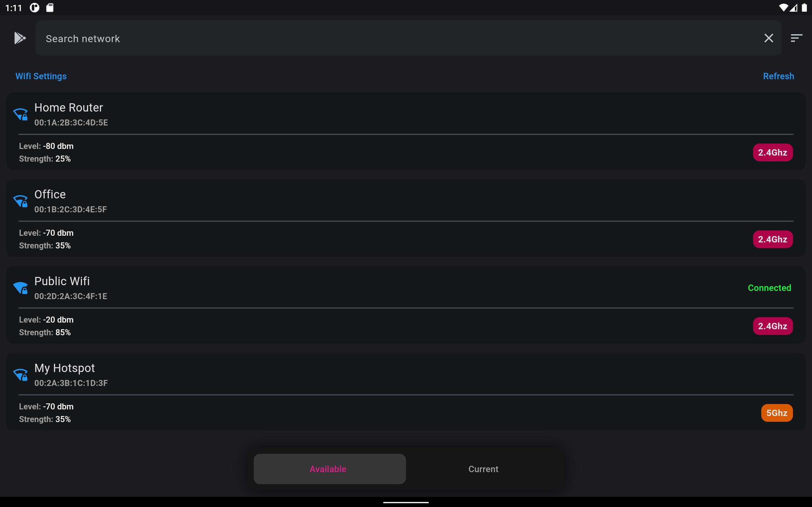Select the 5Ghz badge on My Hotspot

[x=777, y=413]
